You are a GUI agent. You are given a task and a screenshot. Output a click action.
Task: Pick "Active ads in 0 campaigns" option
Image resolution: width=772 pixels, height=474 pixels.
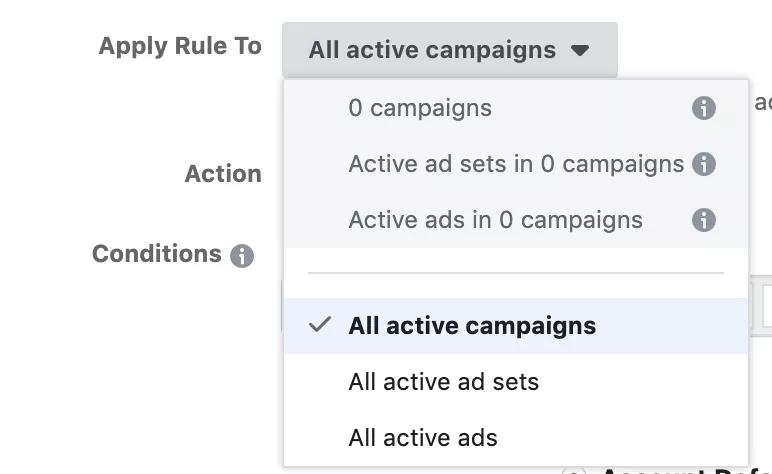[x=495, y=220]
